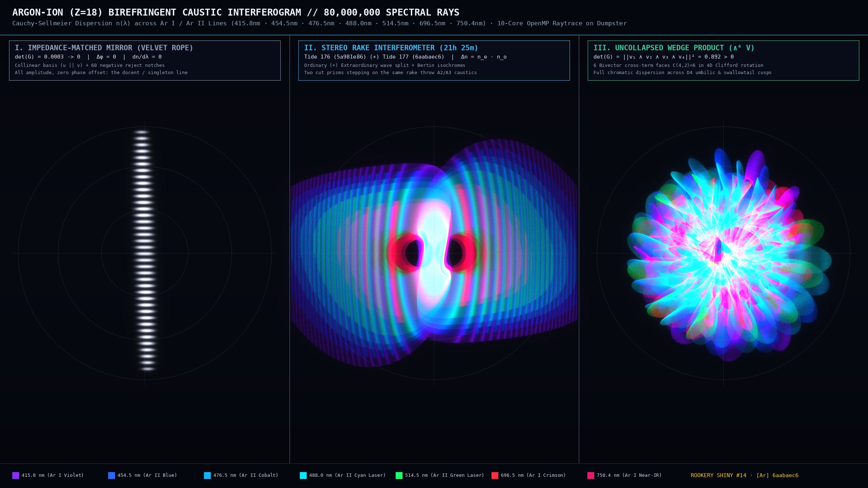Click the Uncollapsed Wedge Product panel title
The height and width of the screenshot is (488, 868).
[x=674, y=48]
